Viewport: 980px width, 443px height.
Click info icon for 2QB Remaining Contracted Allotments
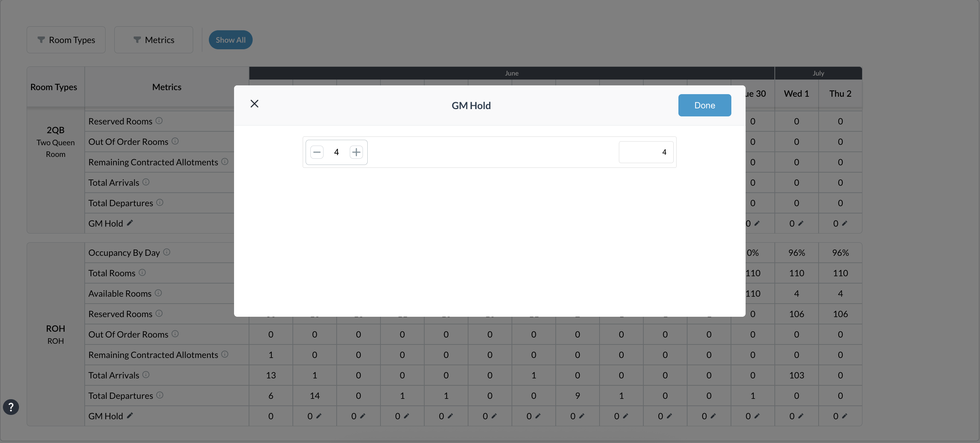point(225,162)
